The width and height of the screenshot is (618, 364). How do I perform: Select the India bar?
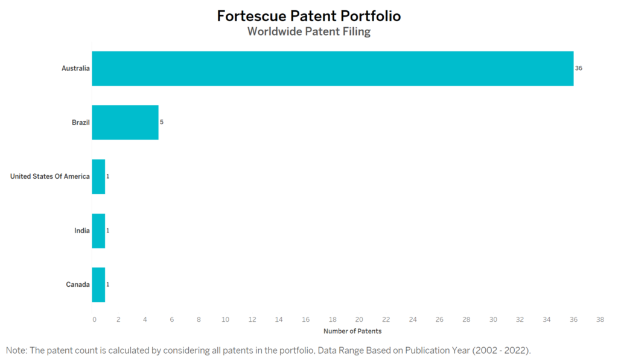pyautogui.click(x=98, y=231)
